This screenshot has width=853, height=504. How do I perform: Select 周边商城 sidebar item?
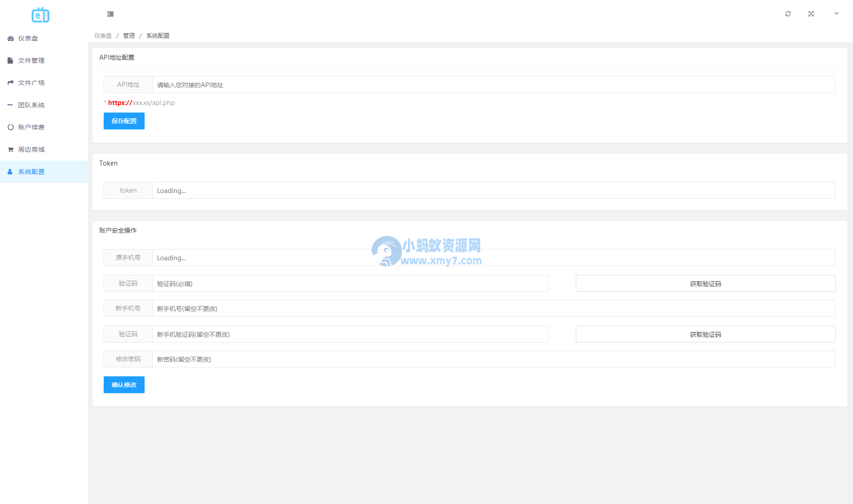point(44,149)
